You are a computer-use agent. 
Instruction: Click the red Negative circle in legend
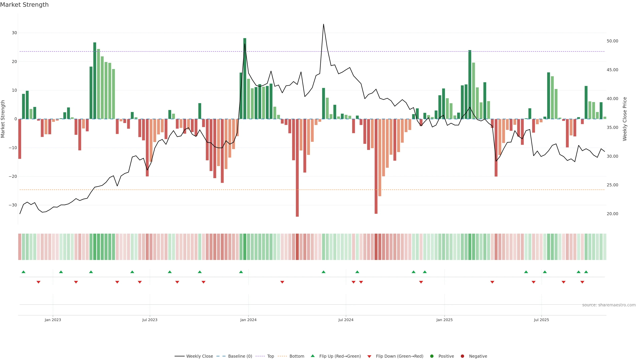(462, 356)
